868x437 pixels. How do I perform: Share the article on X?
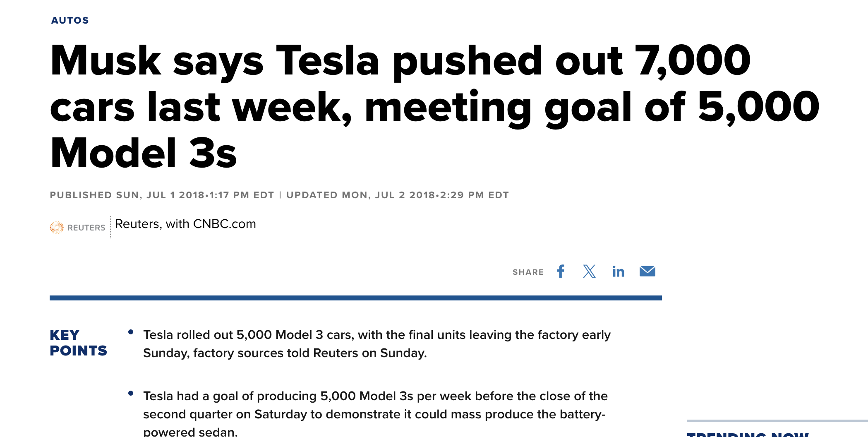coord(589,271)
